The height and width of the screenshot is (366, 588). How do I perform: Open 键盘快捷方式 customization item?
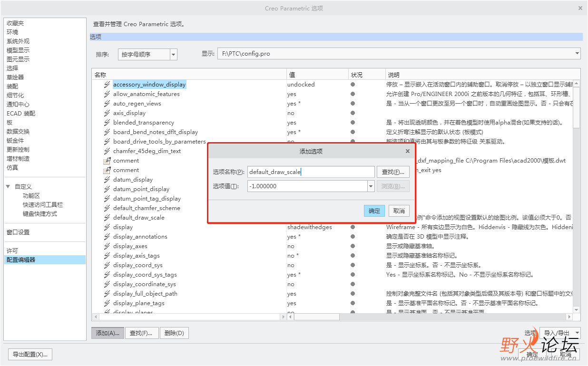40,214
